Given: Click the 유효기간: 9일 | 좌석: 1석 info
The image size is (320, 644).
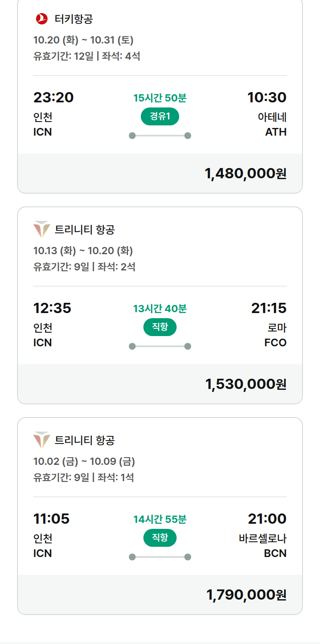Looking at the screenshot, I should pos(84,477).
